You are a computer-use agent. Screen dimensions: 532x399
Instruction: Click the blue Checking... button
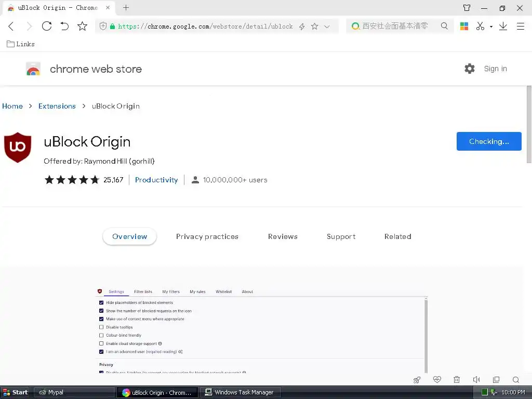pos(489,141)
